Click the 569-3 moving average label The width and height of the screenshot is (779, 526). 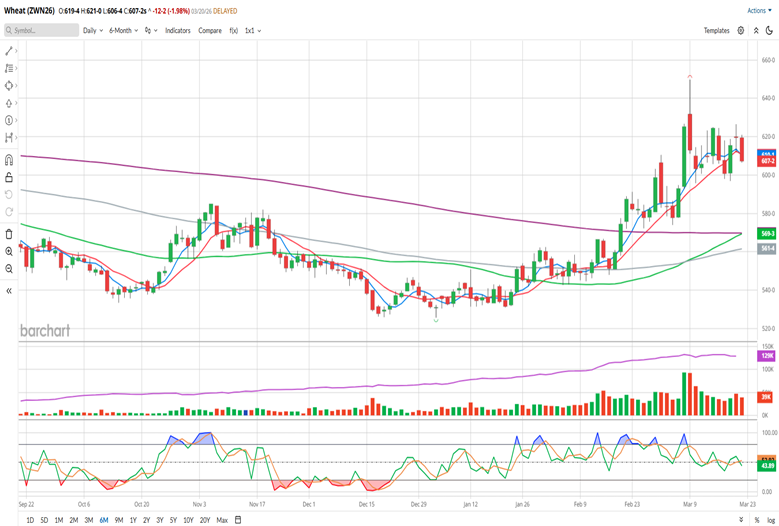767,233
